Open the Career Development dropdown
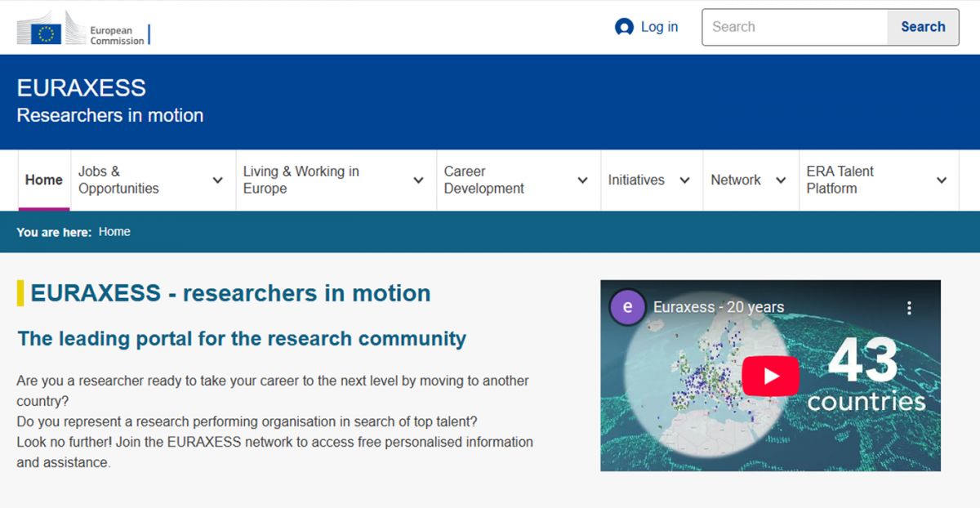980x508 pixels. [581, 180]
